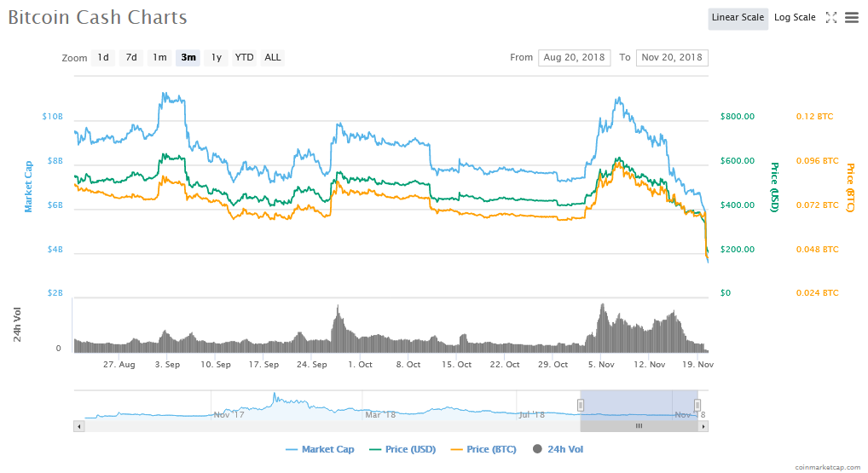
Task: Set zoom to 1y
Action: 217,58
